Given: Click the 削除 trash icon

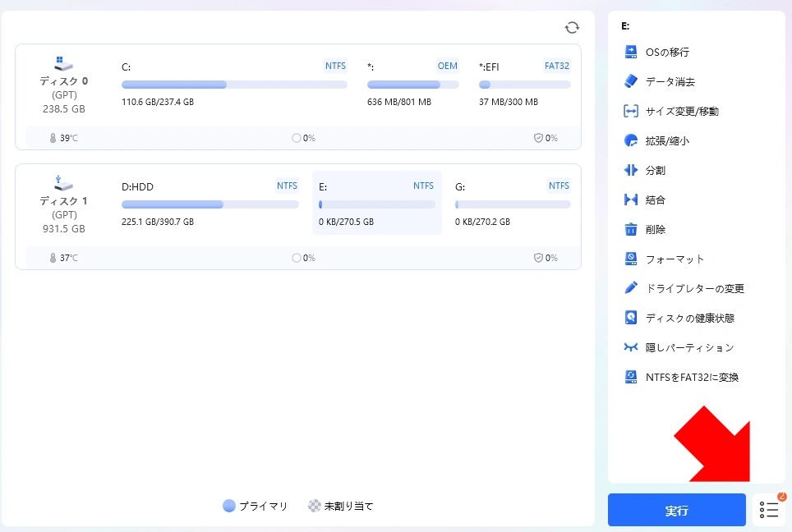Looking at the screenshot, I should [x=631, y=229].
